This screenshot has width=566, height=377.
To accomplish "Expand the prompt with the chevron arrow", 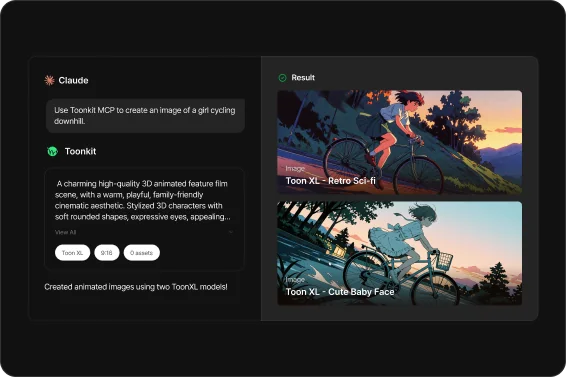I will (231, 232).
